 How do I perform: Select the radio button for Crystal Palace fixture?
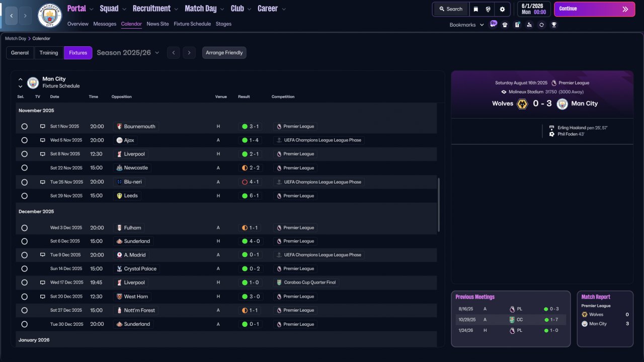tap(24, 268)
